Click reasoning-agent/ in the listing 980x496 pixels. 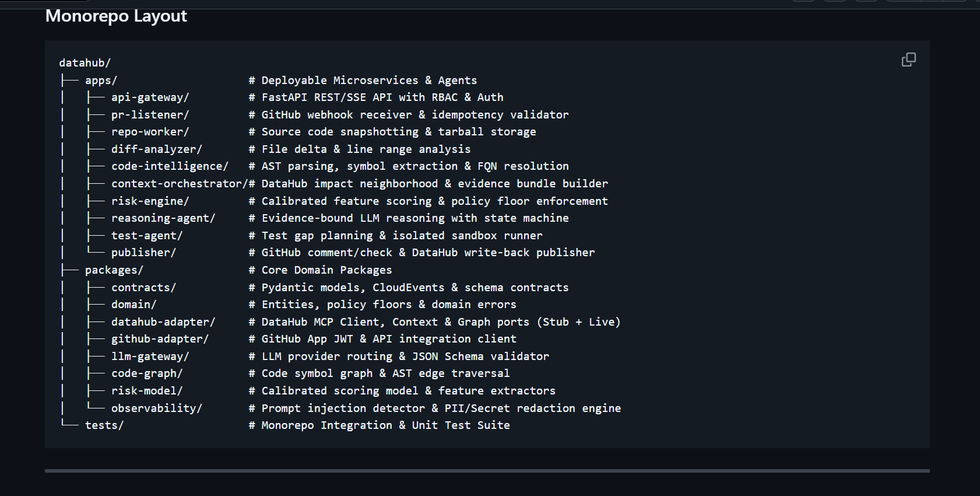click(x=163, y=218)
